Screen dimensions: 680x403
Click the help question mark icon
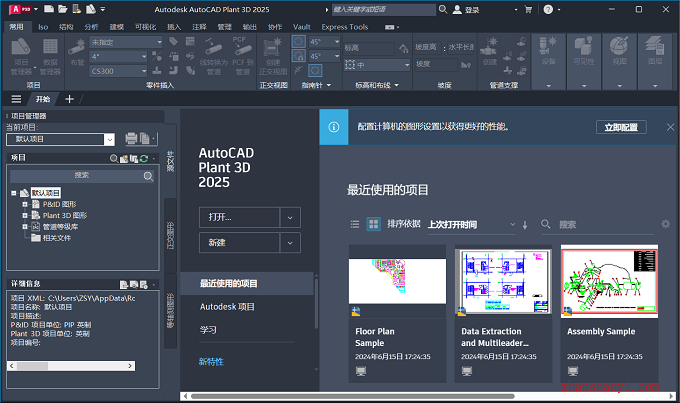548,9
